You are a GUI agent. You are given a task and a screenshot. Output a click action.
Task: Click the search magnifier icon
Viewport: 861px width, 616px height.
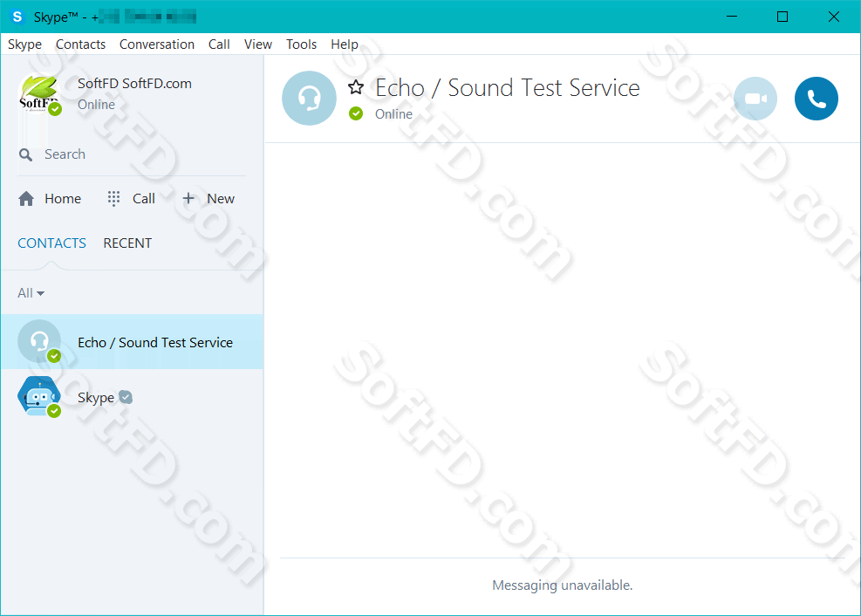tap(25, 154)
